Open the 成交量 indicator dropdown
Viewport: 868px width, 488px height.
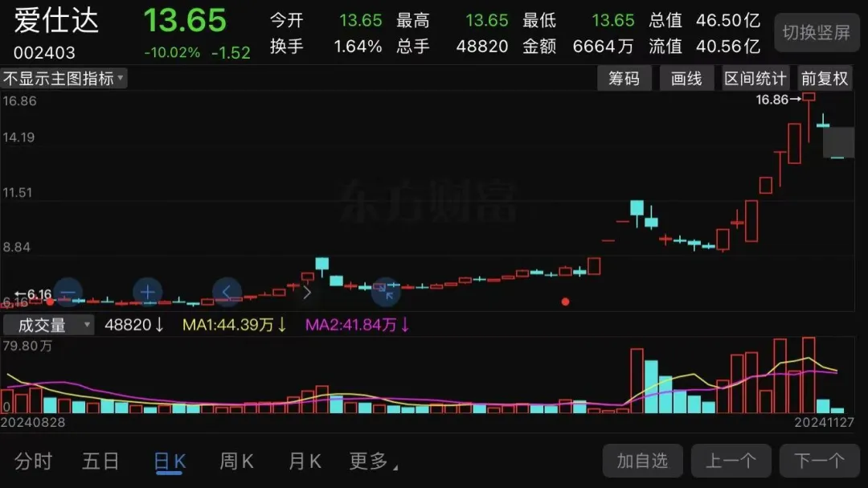[49, 325]
